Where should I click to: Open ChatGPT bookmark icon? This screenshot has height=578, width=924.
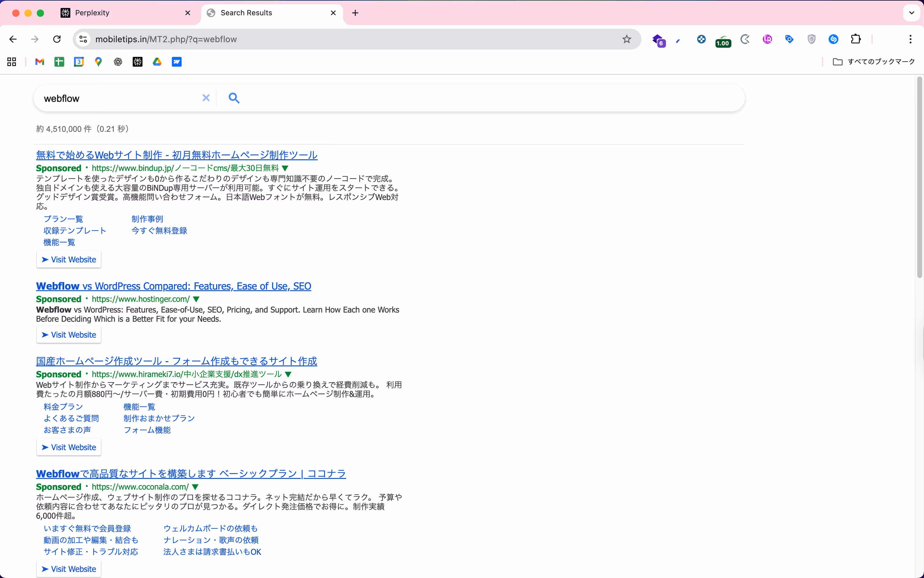pos(118,61)
